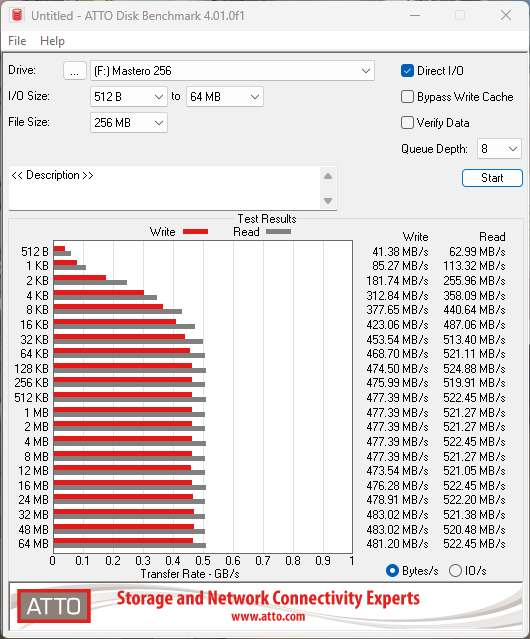Image resolution: width=530 pixels, height=639 pixels.
Task: Open the File menu
Action: coord(17,41)
